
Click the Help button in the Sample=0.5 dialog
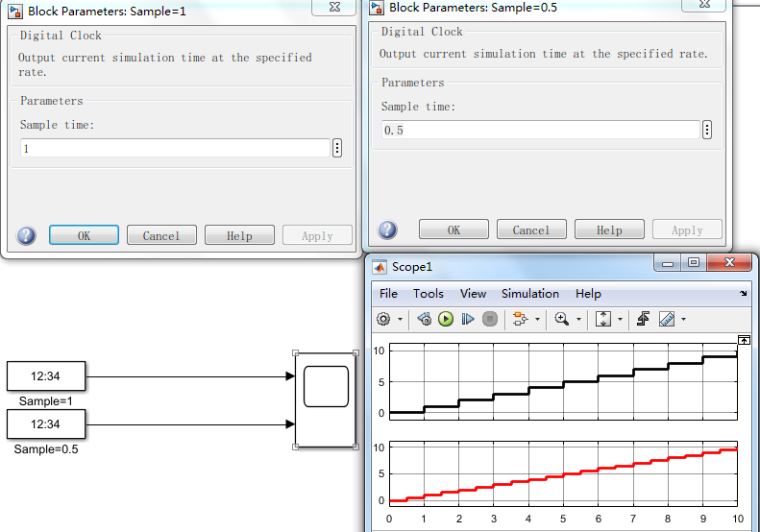(x=609, y=230)
